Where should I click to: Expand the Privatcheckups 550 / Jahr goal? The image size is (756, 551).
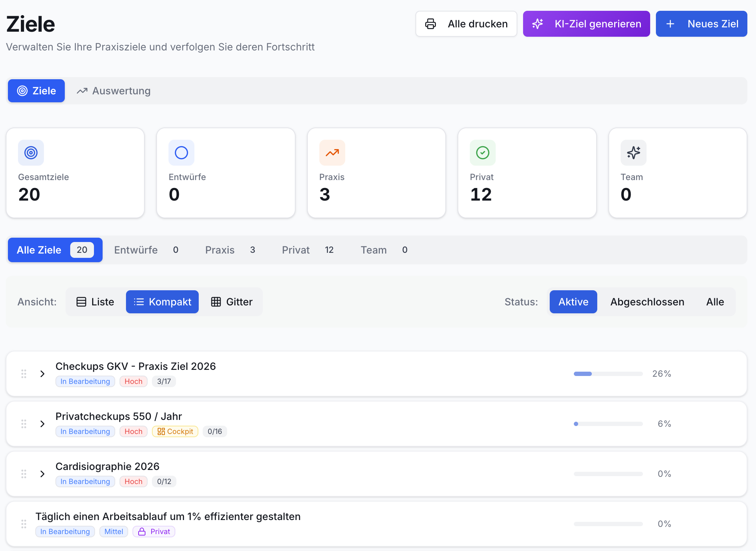click(42, 424)
